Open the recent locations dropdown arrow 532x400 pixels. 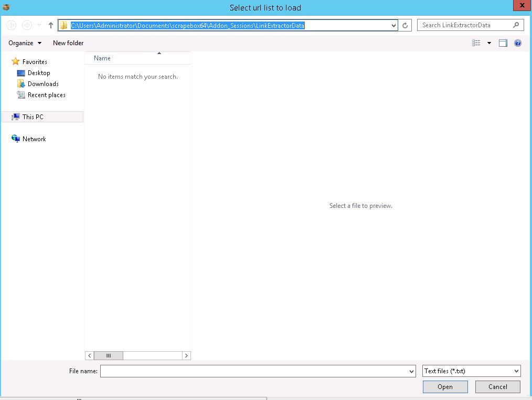(x=39, y=25)
